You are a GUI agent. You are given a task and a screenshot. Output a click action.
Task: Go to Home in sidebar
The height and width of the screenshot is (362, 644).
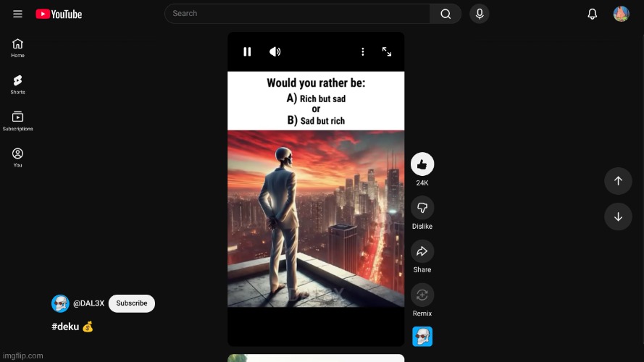[17, 48]
